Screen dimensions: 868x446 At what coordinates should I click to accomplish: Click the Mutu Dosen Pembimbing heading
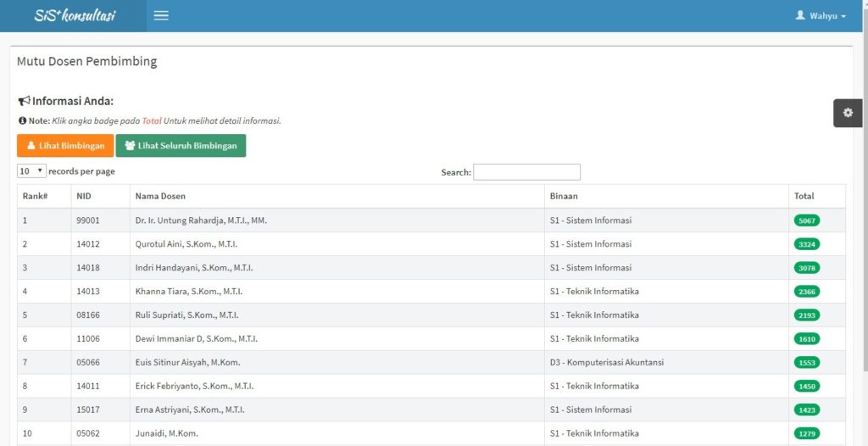[87, 62]
